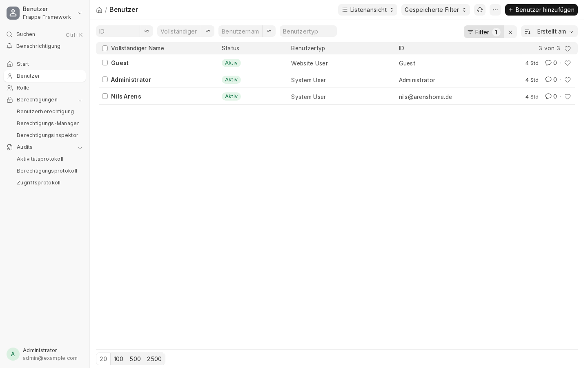Open the Administrator user record
This screenshot has height=368, width=588.
pyautogui.click(x=131, y=80)
